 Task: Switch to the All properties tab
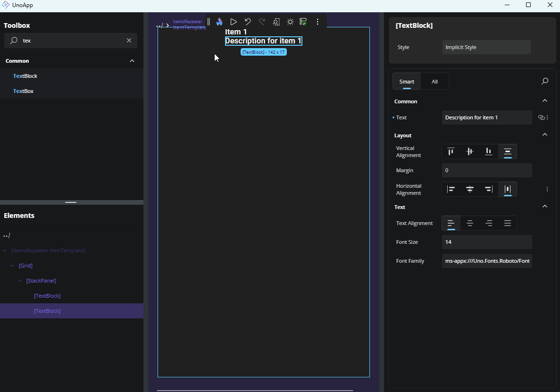tap(434, 81)
